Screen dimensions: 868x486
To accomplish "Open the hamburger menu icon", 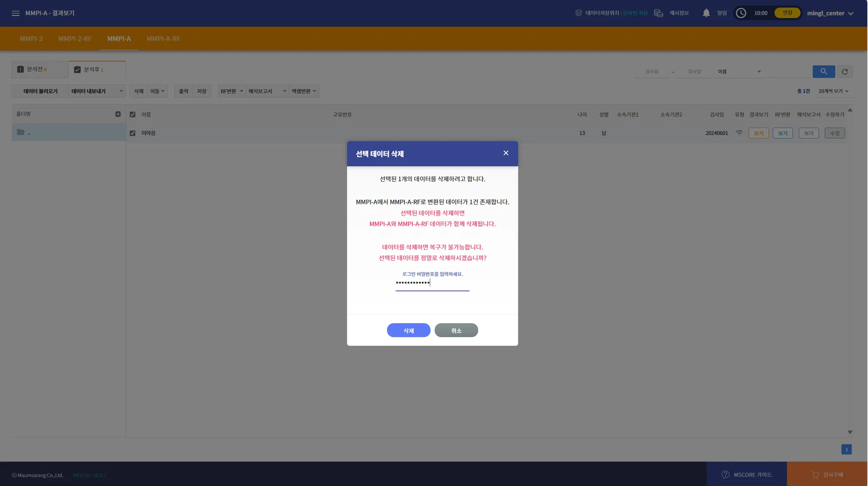I will [16, 13].
